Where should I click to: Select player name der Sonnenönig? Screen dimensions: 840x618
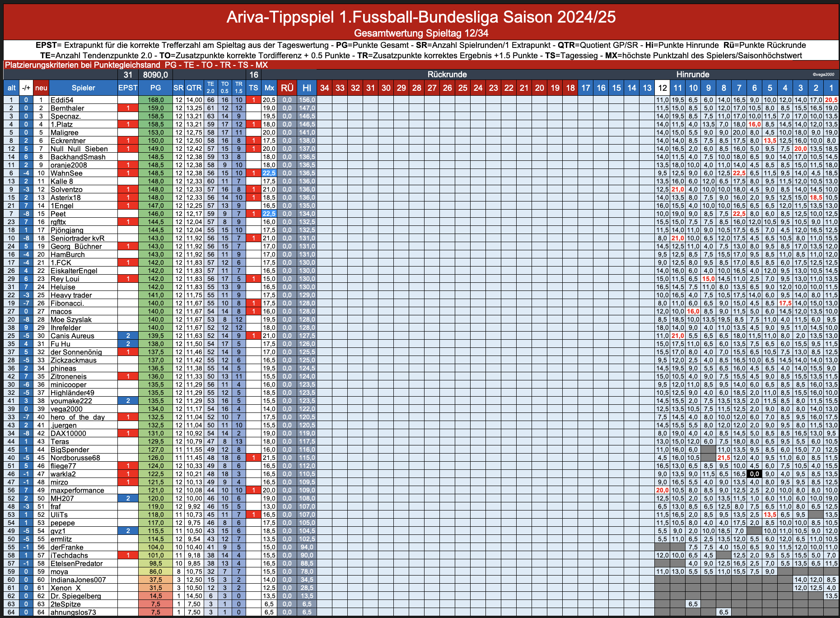point(76,352)
